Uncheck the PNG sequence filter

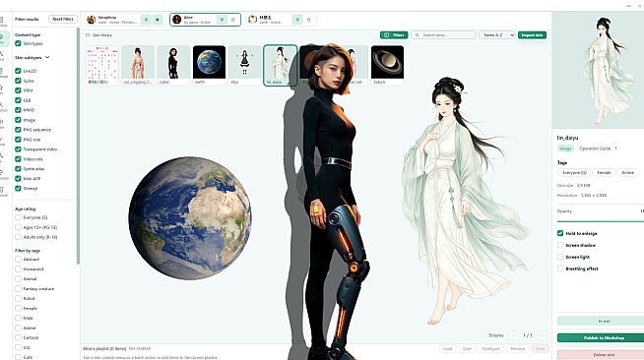click(x=18, y=130)
